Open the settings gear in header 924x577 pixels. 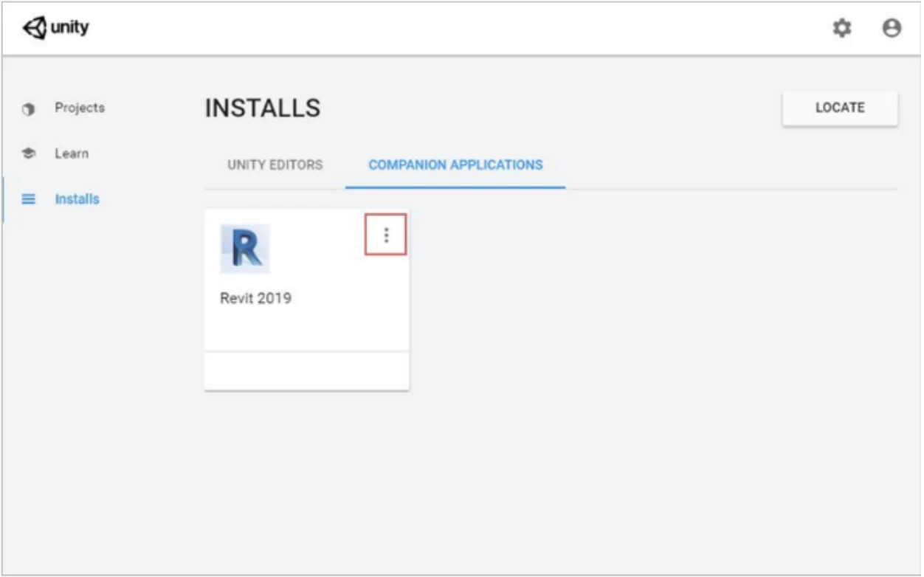click(841, 29)
